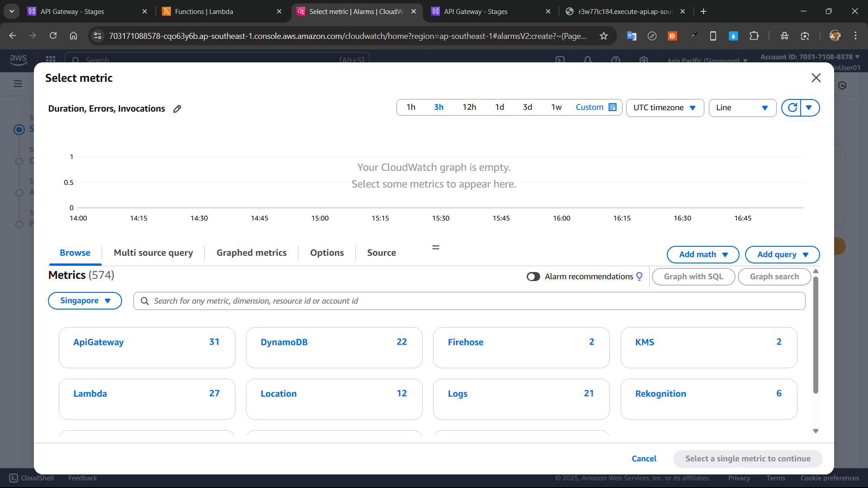Click the blue water drop extension icon
This screenshot has height=488, width=868.
[733, 36]
